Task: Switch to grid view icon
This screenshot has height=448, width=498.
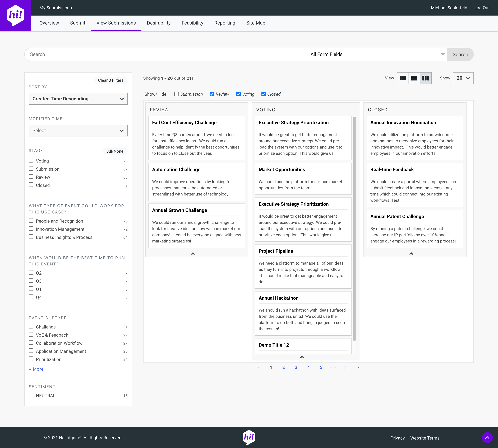Action: 403,78
